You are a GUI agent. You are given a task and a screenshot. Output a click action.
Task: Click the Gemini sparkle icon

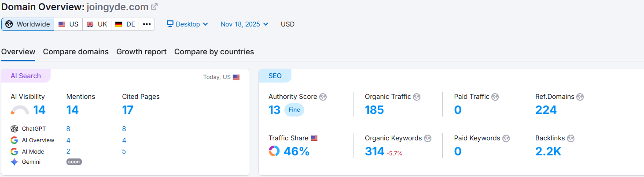click(x=15, y=162)
